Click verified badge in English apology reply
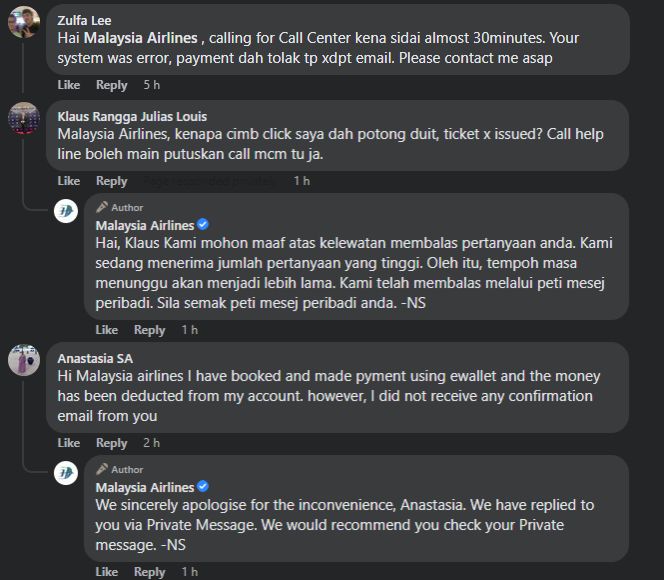This screenshot has width=664, height=580. (x=203, y=487)
